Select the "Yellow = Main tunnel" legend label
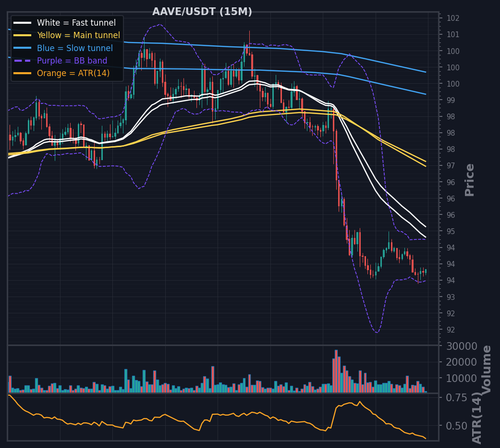Image resolution: width=500 pixels, height=448 pixels. (79, 35)
